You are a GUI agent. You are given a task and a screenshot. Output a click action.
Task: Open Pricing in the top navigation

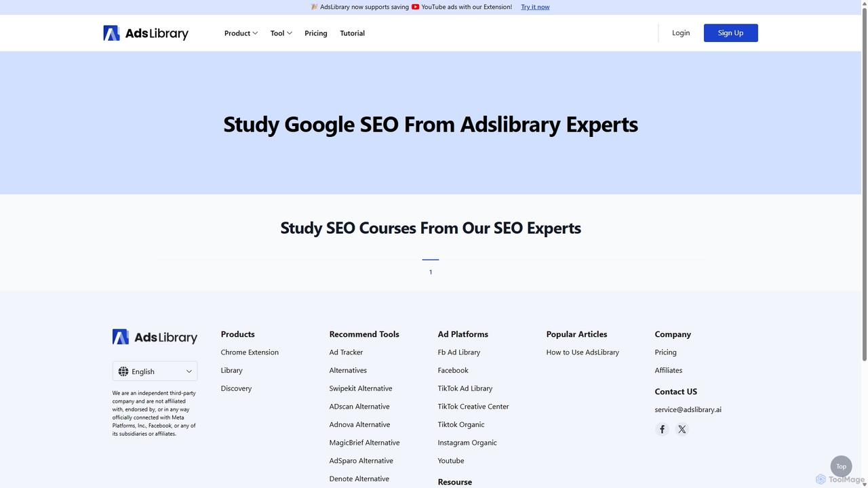(x=316, y=33)
